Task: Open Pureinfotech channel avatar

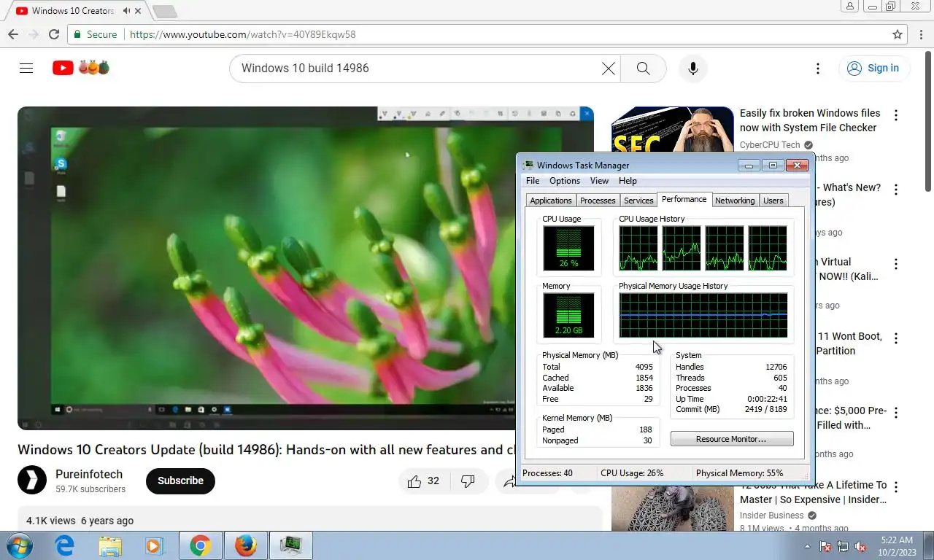Action: pyautogui.click(x=32, y=480)
